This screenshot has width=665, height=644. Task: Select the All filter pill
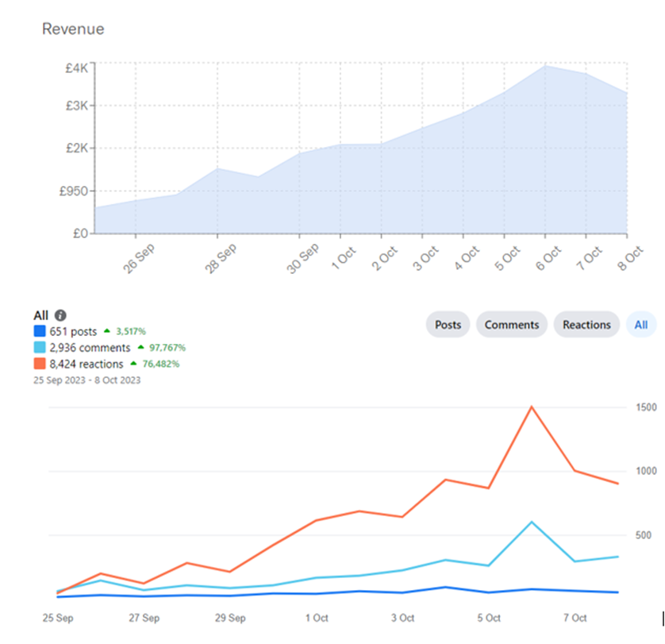pos(641,324)
